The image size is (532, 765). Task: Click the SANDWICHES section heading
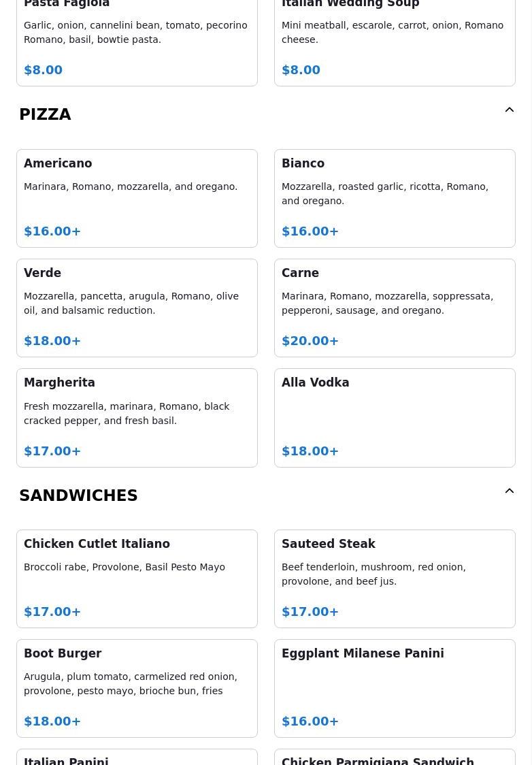[78, 495]
